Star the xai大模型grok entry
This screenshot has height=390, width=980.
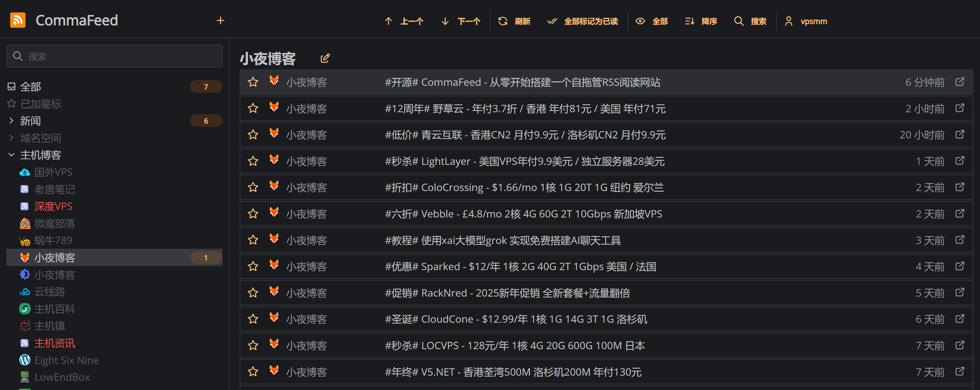tap(253, 240)
